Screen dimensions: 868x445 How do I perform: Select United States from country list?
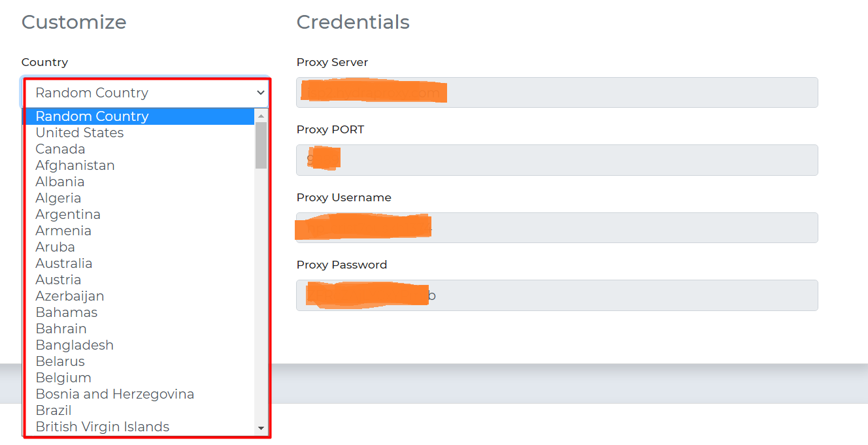pyautogui.click(x=80, y=133)
